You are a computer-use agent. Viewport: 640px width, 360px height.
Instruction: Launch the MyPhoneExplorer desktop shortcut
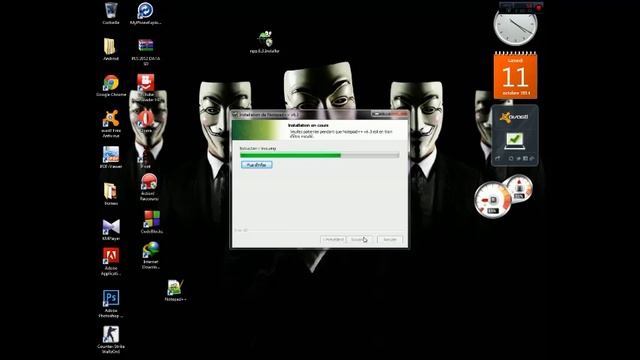tap(145, 13)
